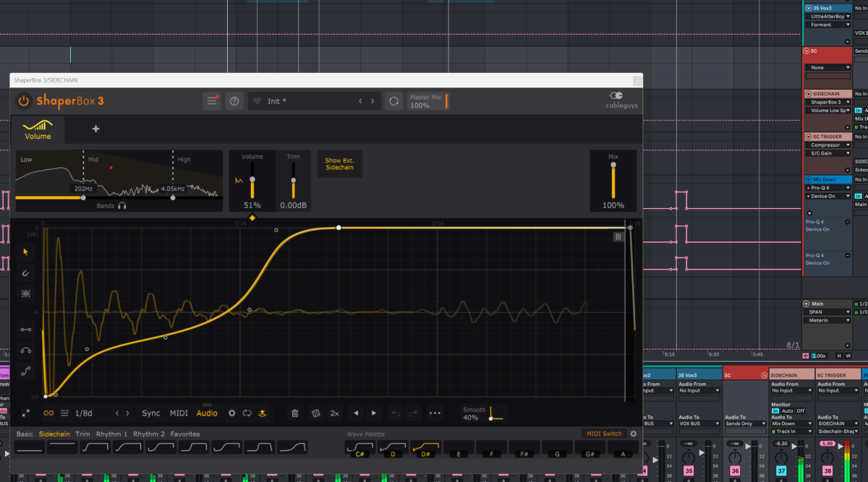Select the Favorites preset category

click(185, 434)
